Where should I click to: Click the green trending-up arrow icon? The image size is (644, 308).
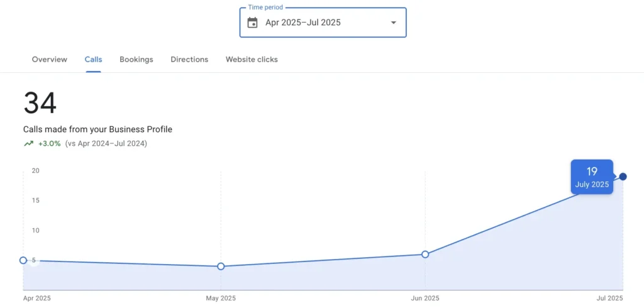(28, 143)
